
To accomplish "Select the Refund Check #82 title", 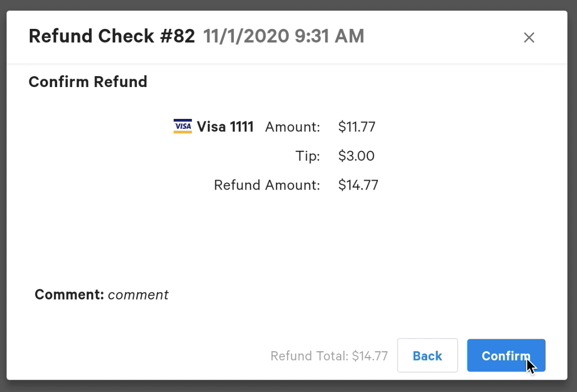I will click(x=113, y=36).
